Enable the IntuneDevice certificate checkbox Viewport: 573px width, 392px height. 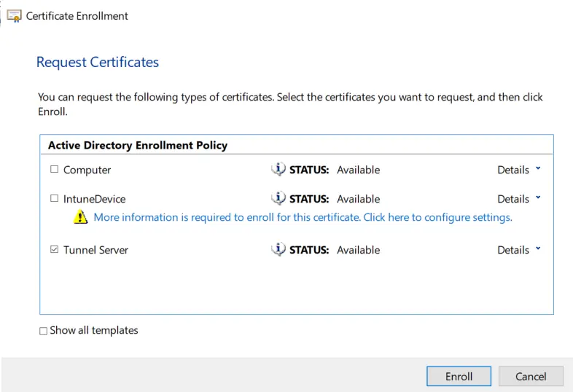pos(54,199)
